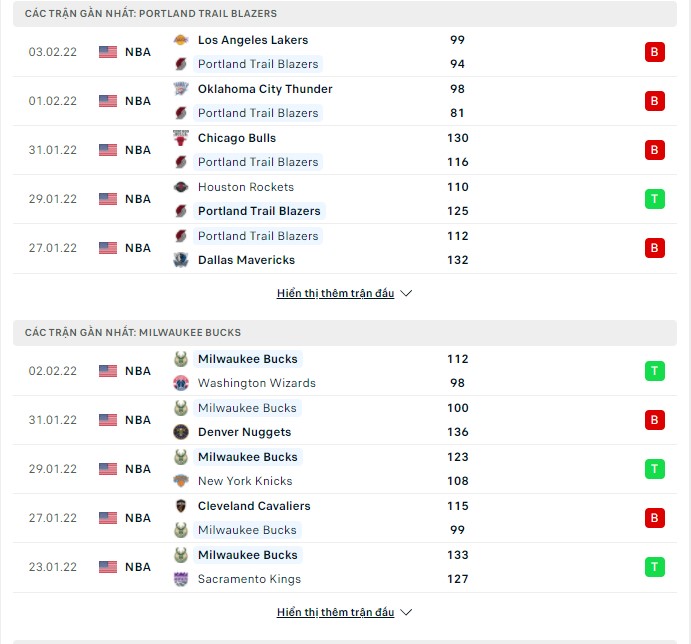Click the green T badge for Rockets game
The height and width of the screenshot is (644, 691).
(x=654, y=199)
